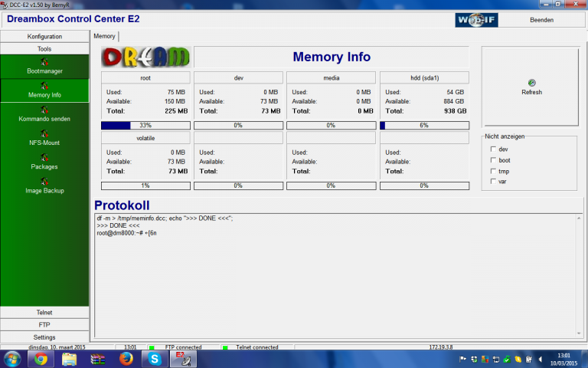Open Skype from the taskbar
The height and width of the screenshot is (368, 588).
point(154,359)
